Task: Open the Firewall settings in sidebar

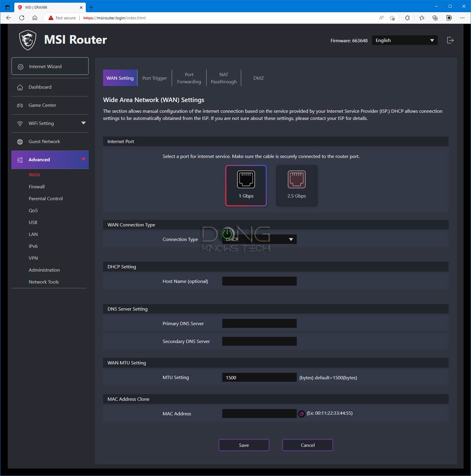Action: pos(37,187)
